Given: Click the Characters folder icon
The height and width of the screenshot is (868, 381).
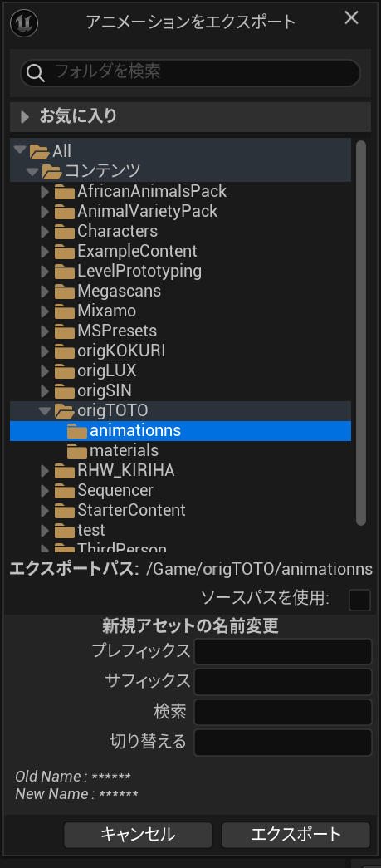Looking at the screenshot, I should click(x=65, y=232).
